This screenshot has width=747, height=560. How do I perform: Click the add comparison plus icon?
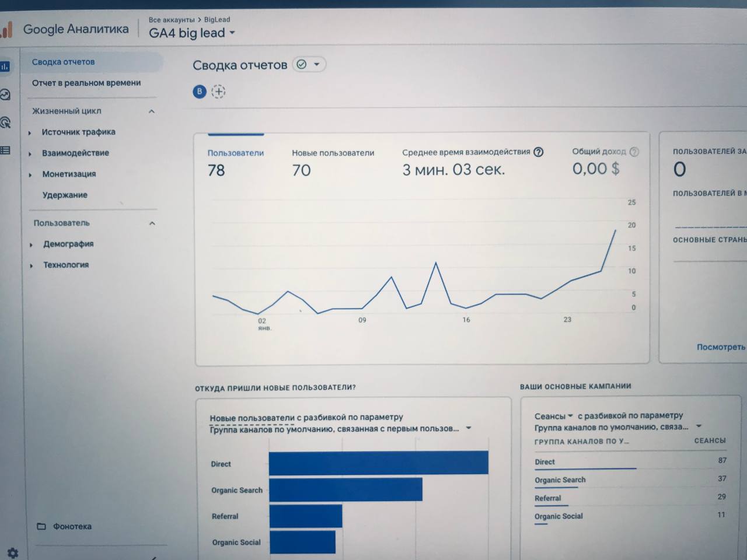[218, 92]
